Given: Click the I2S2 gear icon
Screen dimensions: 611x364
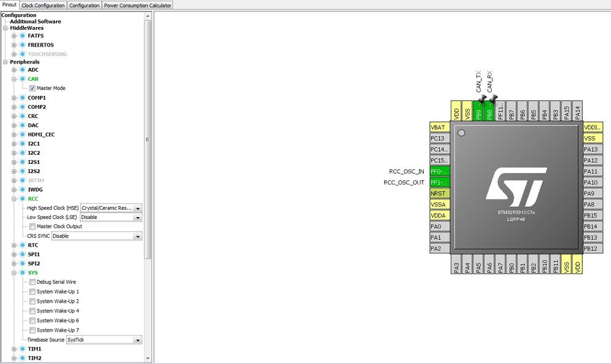Looking at the screenshot, I should coord(23,171).
